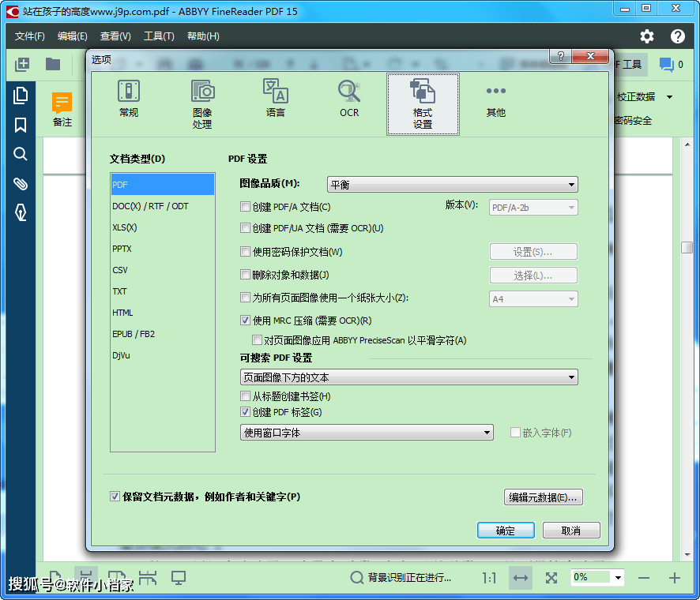Click the zoom out minus icon
The height and width of the screenshot is (600, 700).
(x=644, y=578)
